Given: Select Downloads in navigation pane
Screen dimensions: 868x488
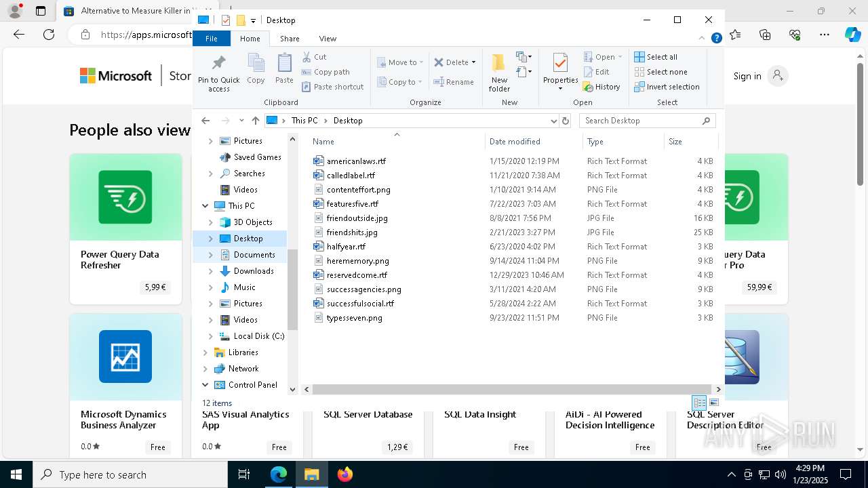Looking at the screenshot, I should [254, 271].
